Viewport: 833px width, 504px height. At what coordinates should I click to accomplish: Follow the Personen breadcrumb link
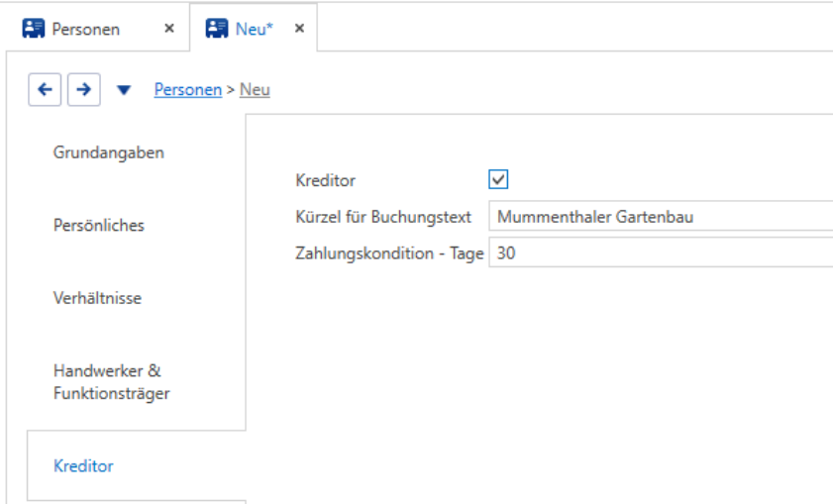[188, 89]
